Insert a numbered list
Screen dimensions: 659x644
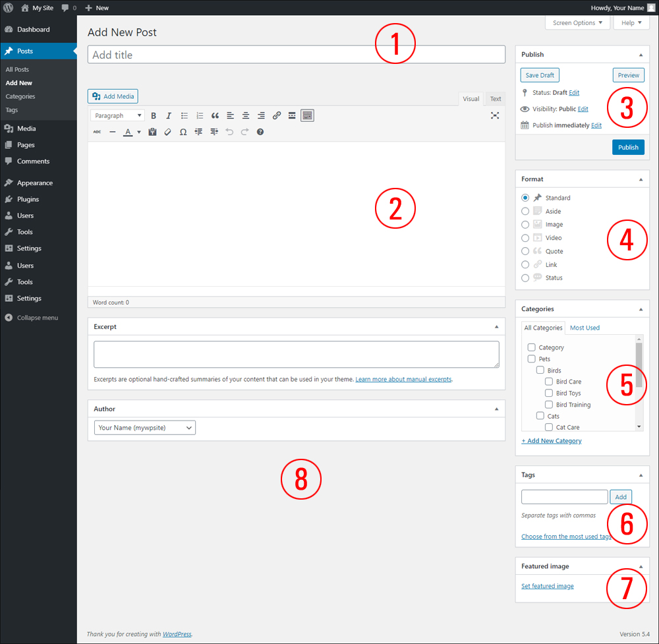click(200, 115)
